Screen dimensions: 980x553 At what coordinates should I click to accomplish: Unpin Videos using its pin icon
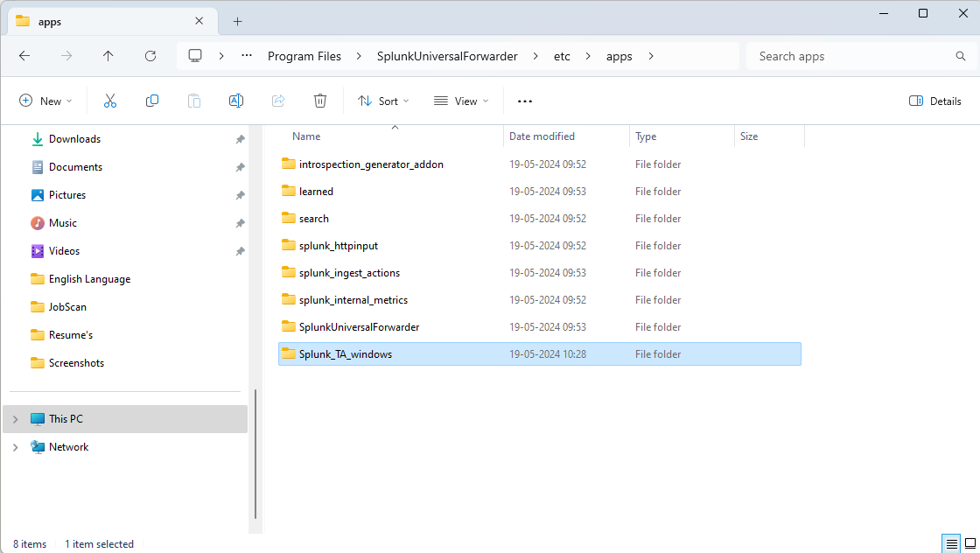240,251
